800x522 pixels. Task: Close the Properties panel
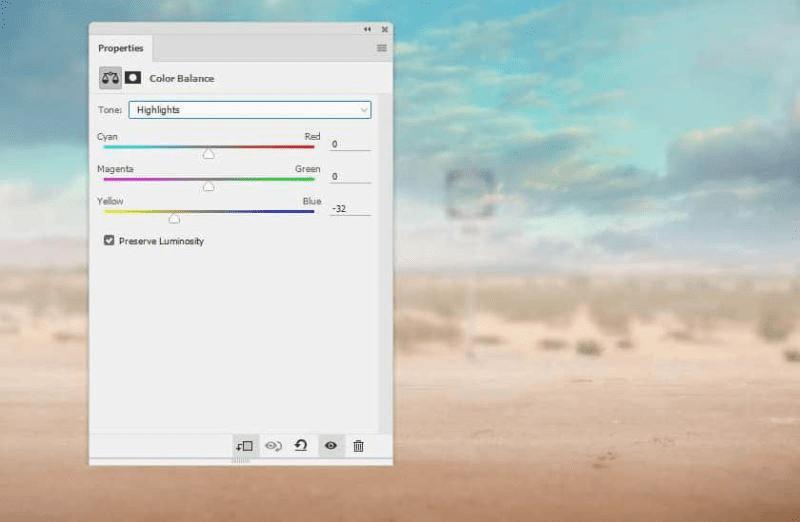(x=385, y=30)
